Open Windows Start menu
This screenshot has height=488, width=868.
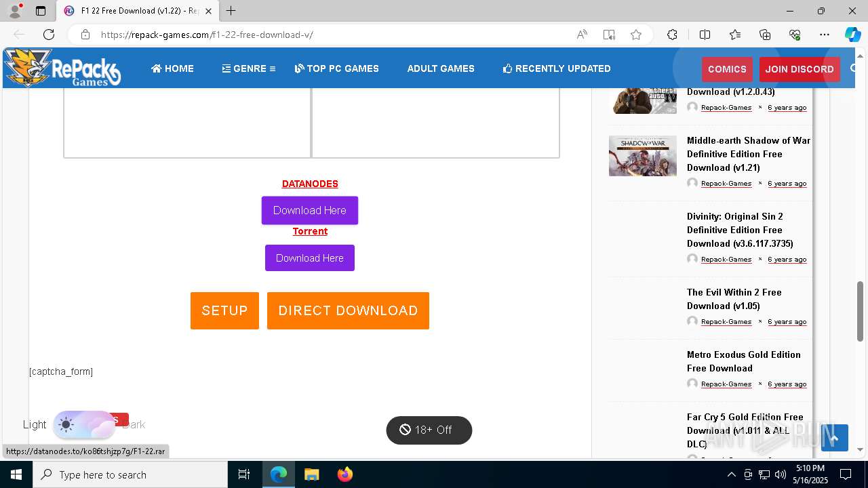point(16,474)
